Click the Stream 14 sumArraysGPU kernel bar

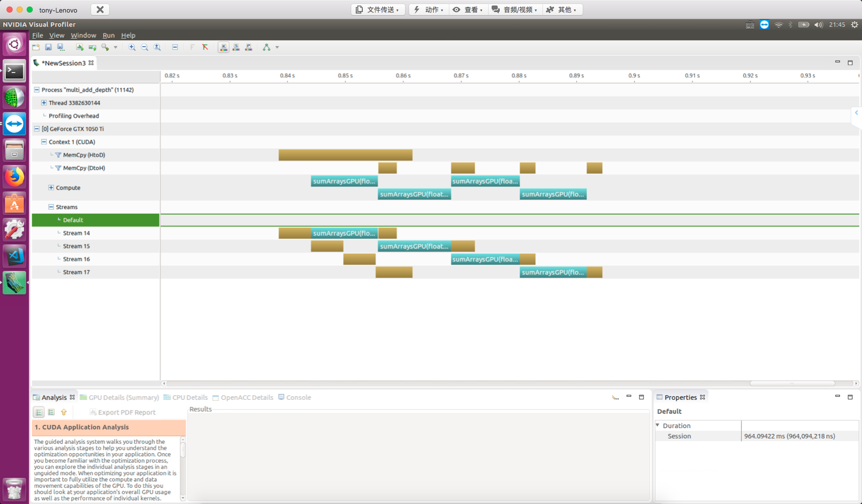click(344, 233)
